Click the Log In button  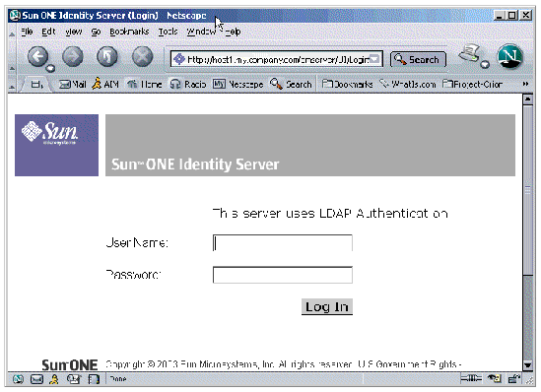click(x=327, y=306)
